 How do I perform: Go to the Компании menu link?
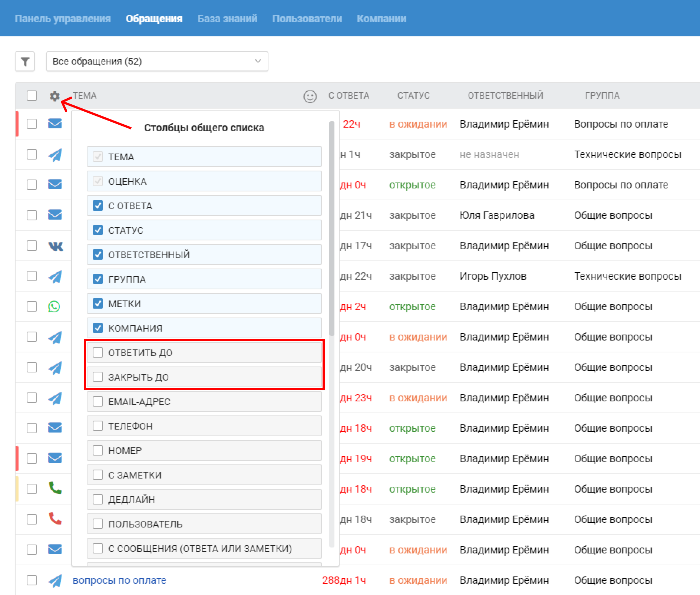(382, 19)
